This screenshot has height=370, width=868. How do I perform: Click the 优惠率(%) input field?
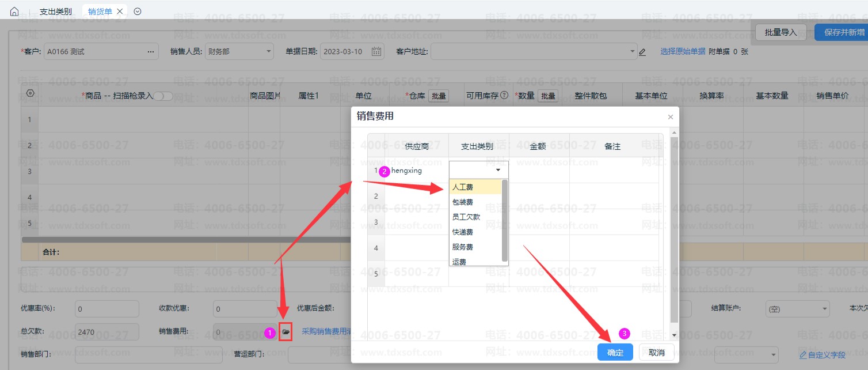[x=107, y=309]
